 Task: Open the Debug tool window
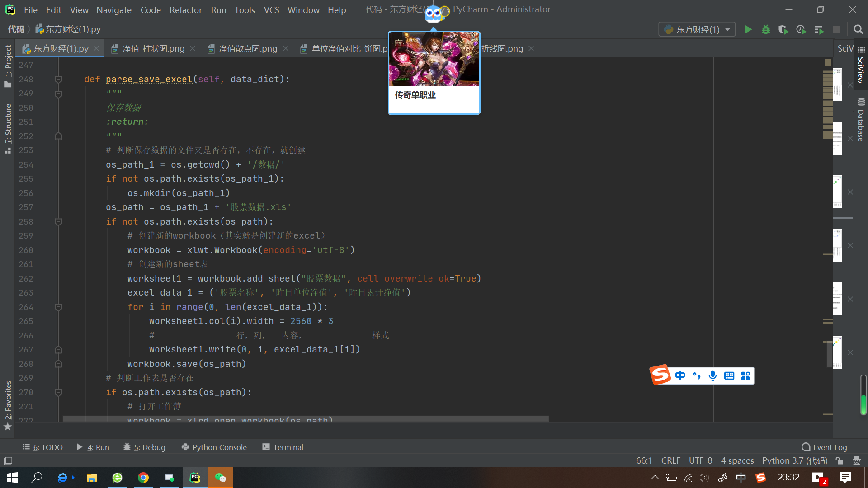(x=144, y=447)
